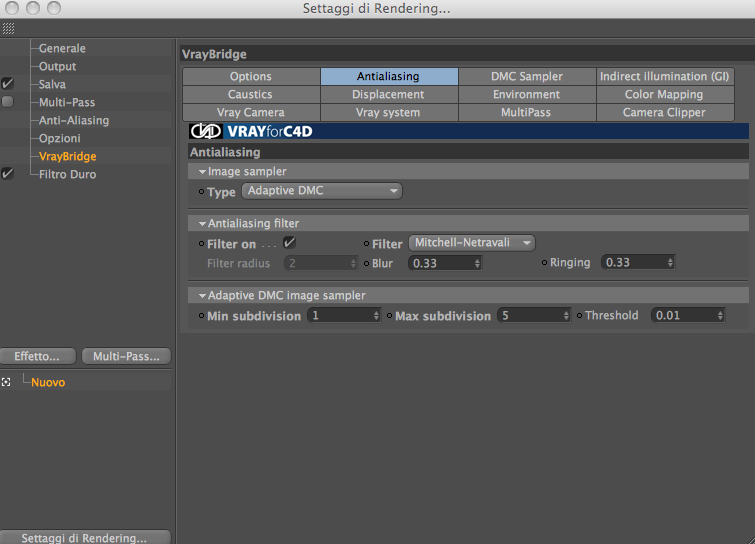Collapse the Image sampler section

point(202,172)
